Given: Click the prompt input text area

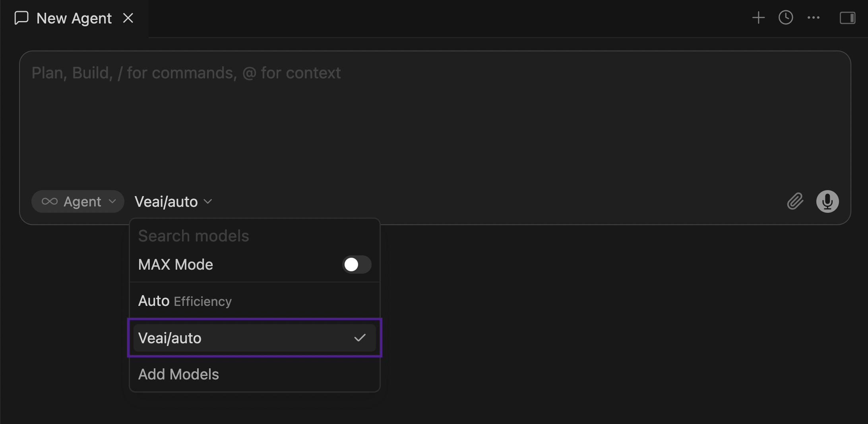Looking at the screenshot, I should (435, 119).
